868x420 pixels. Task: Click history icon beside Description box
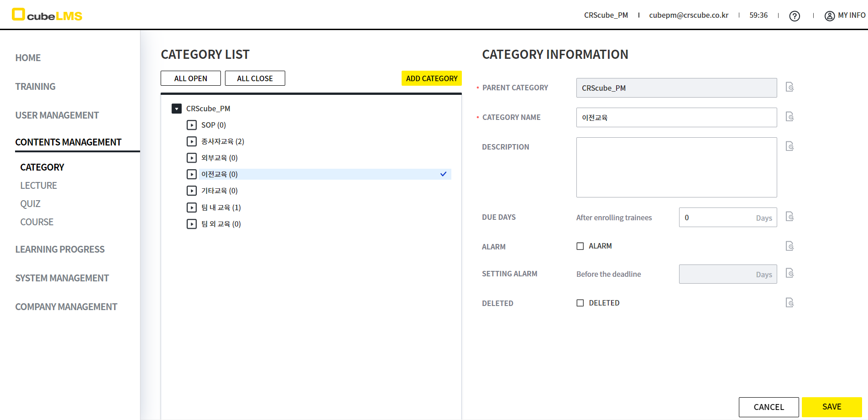[x=790, y=146]
